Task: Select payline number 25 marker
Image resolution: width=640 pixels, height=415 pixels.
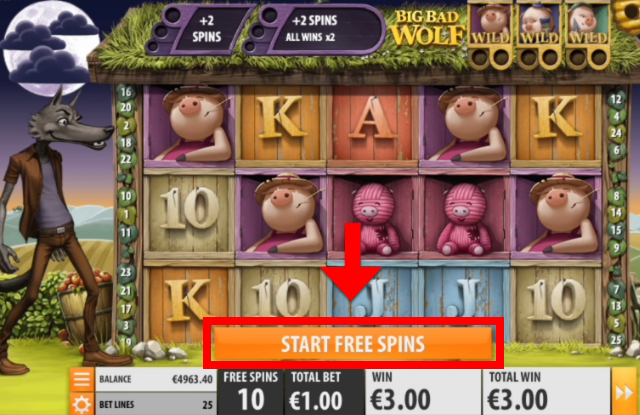Action: [616, 340]
